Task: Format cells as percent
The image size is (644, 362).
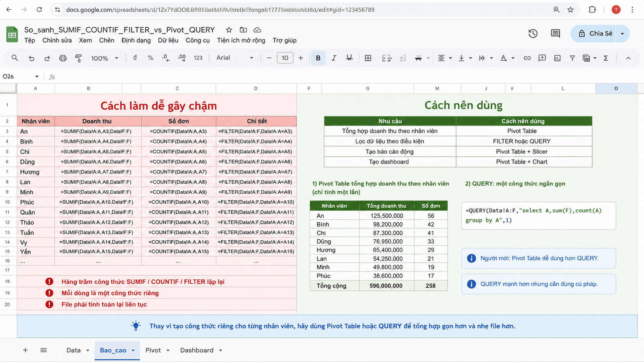Action: tap(150, 58)
